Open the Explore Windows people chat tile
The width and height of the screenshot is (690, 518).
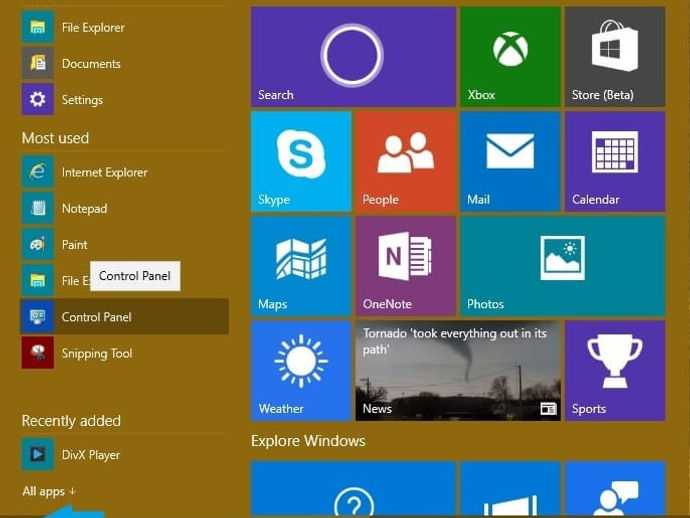pos(615,489)
